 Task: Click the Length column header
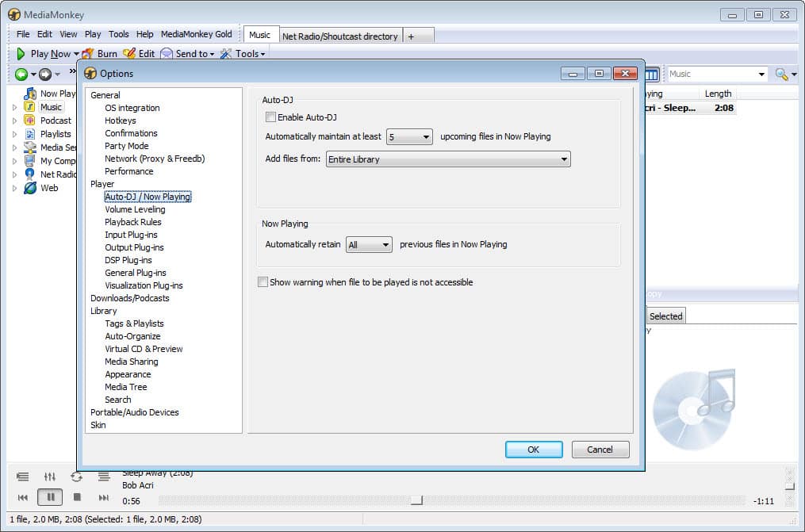[718, 94]
